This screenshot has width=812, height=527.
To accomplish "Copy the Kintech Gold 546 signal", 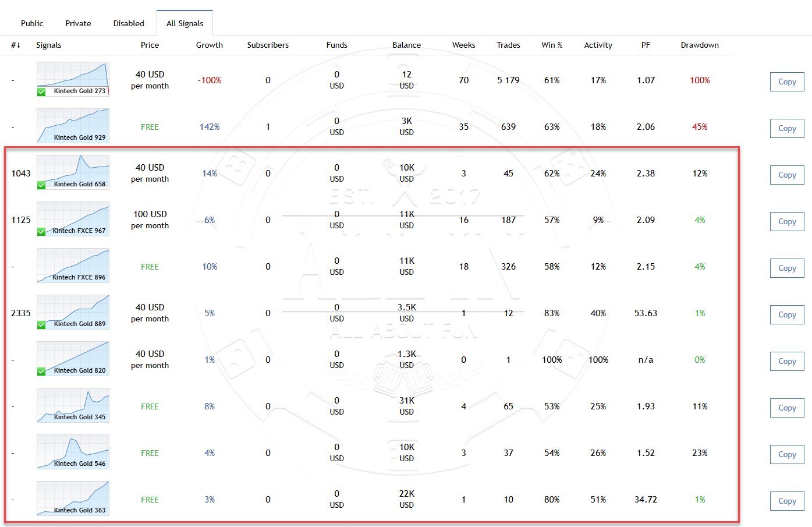I will tap(787, 455).
